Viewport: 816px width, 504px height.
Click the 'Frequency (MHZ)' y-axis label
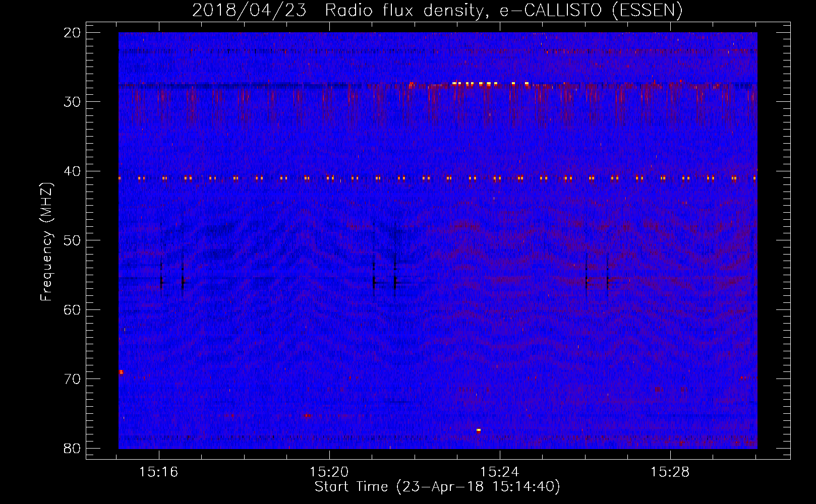click(x=46, y=242)
